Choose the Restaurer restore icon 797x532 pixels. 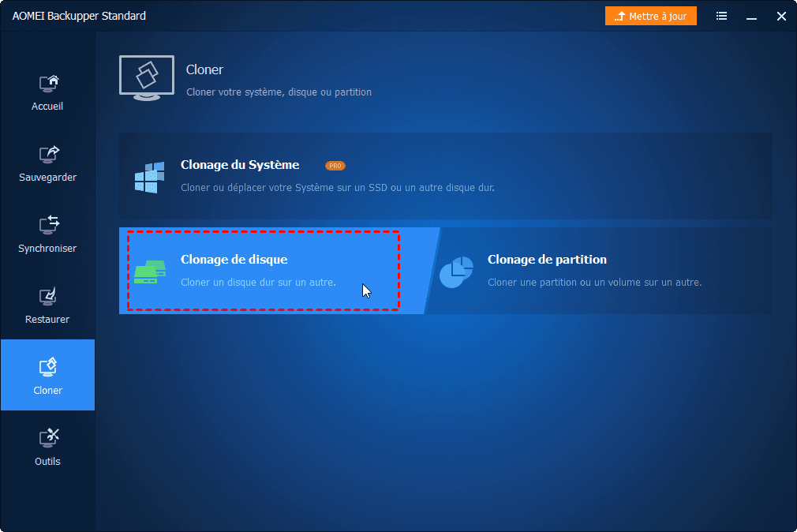click(48, 297)
